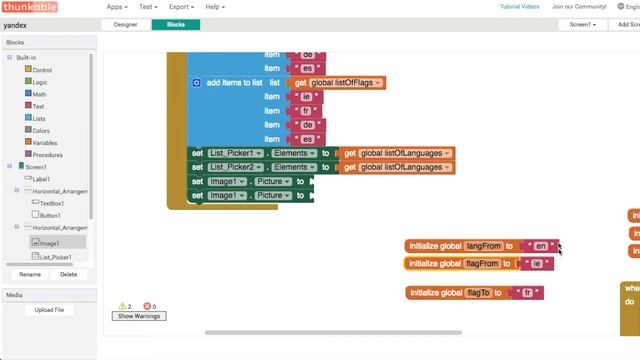Open the Help menu
The image size is (640, 360).
215,7
